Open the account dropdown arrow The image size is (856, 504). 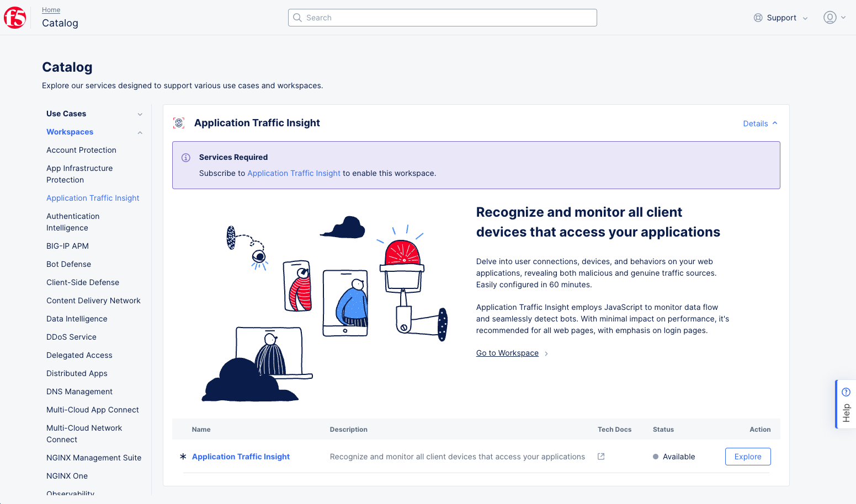[x=843, y=17]
